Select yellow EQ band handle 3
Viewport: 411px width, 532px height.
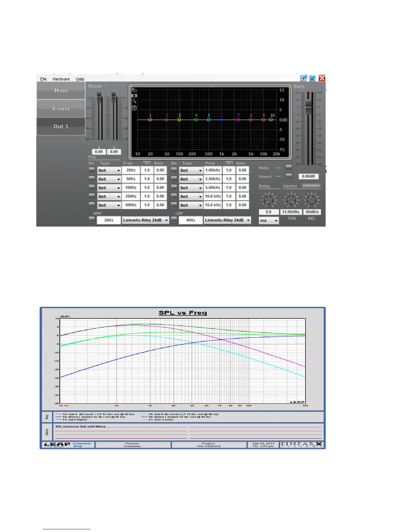coord(179,120)
